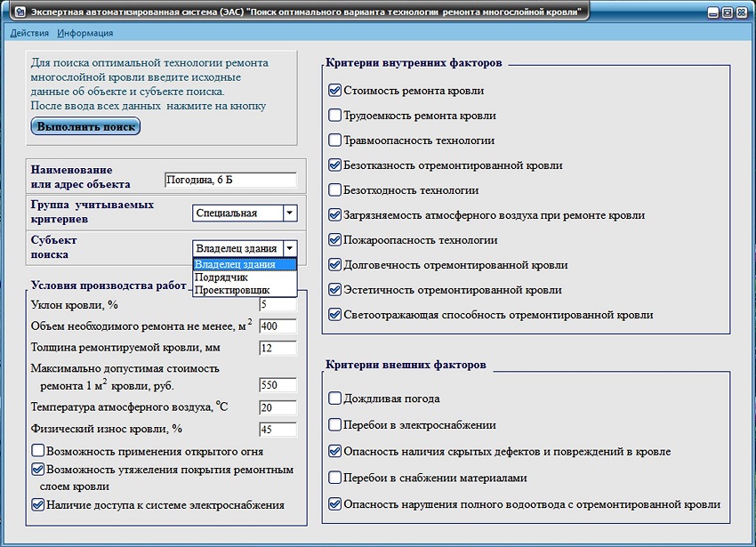
Task: Click the Физический износ кровли field 45
Action: click(x=277, y=430)
